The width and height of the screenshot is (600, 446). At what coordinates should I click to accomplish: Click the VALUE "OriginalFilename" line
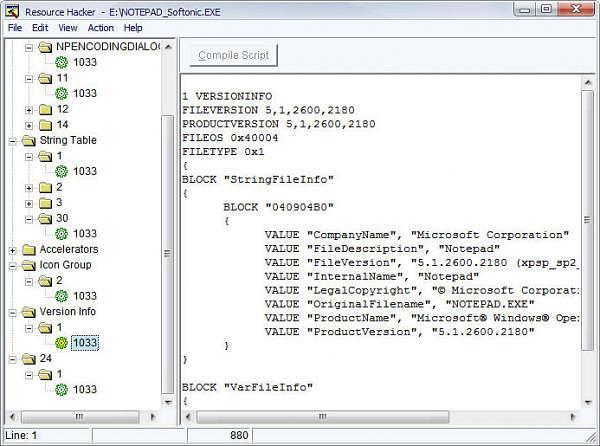(x=399, y=304)
